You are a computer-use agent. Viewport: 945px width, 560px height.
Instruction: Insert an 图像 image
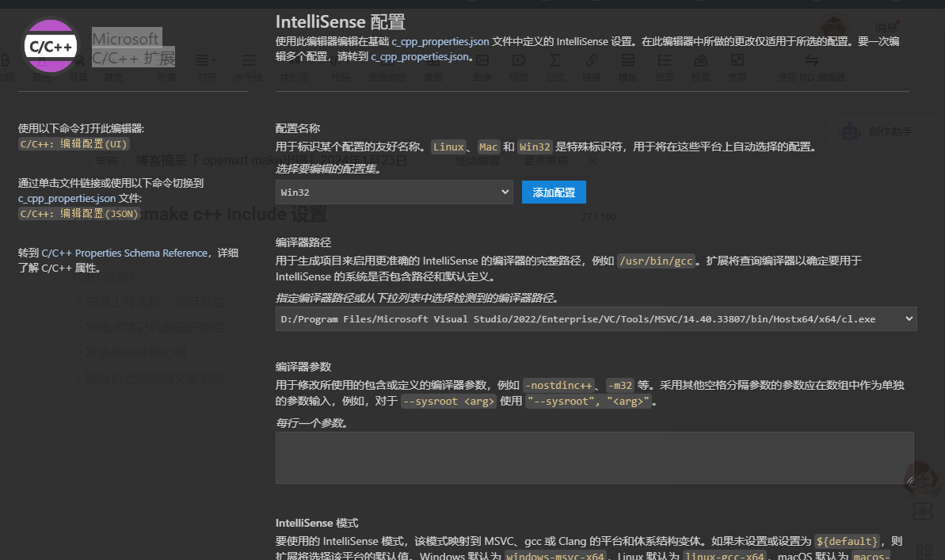click(482, 65)
